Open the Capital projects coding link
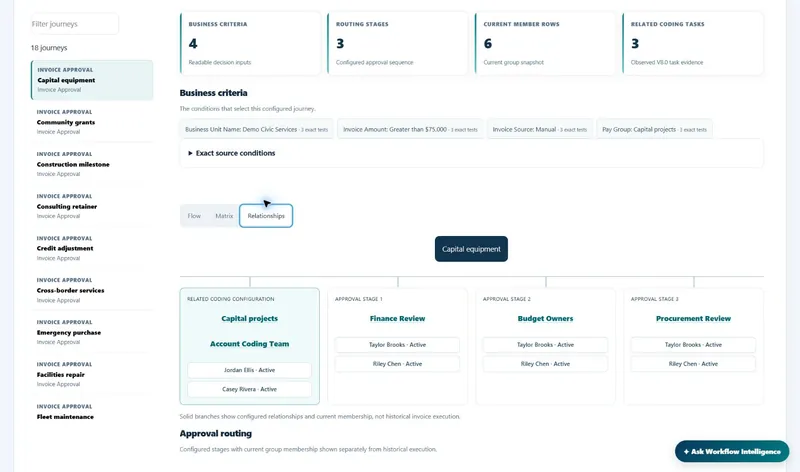The width and height of the screenshot is (800, 472). 249,318
